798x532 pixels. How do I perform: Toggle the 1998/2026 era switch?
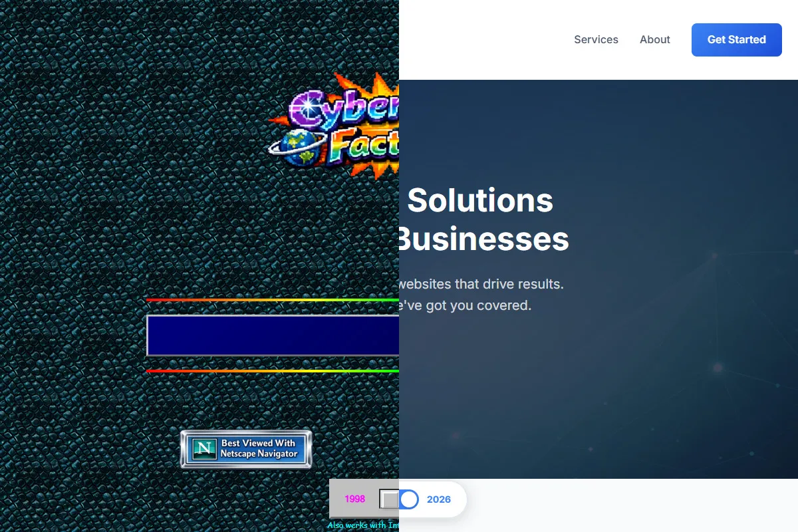[399, 499]
